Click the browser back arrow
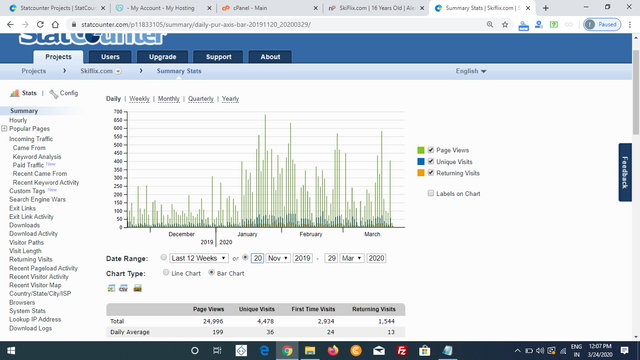 [10, 24]
